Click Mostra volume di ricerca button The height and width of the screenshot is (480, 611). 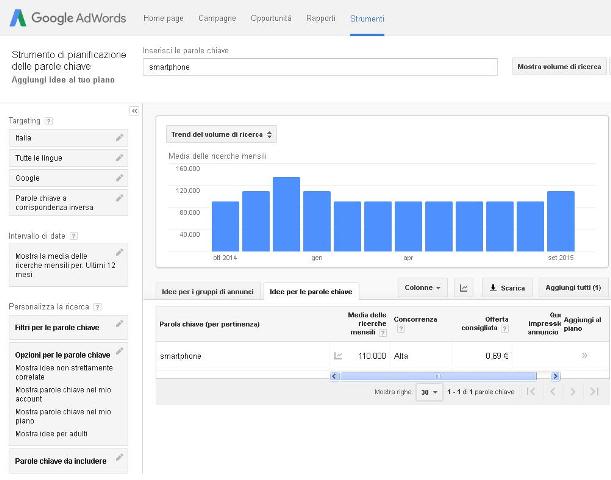[559, 67]
